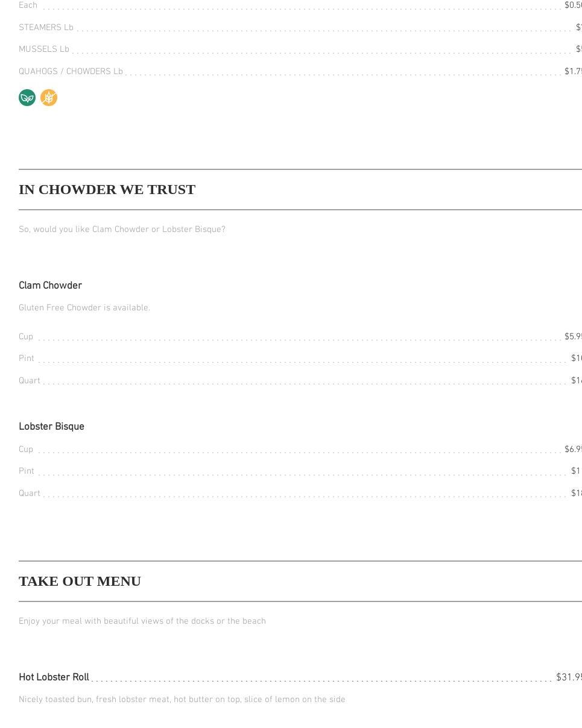
Task: Open the Clam Chowder menu item
Action: point(50,286)
